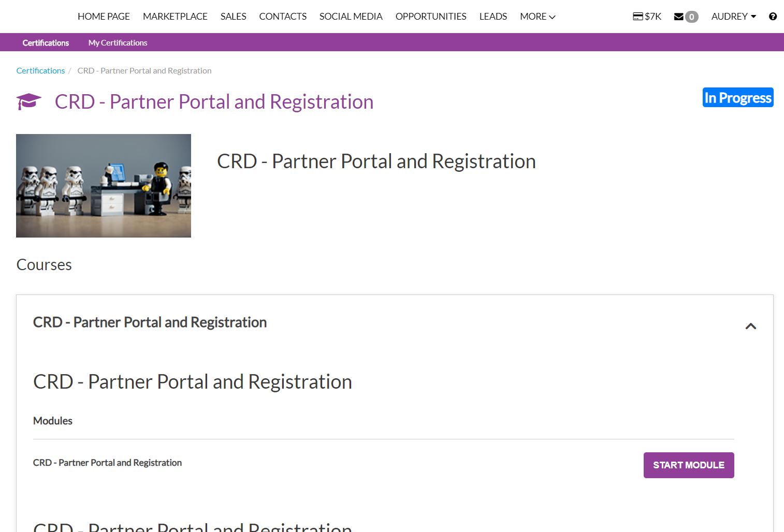This screenshot has width=784, height=532.
Task: Navigate to OPPORTUNITIES in top menu
Action: coord(431,17)
